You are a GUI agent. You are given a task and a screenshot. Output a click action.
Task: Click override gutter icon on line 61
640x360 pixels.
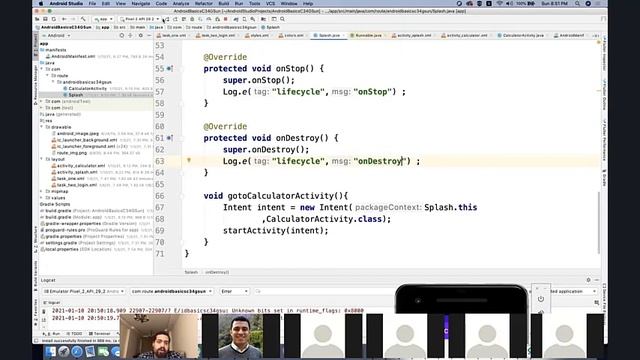[x=169, y=138]
